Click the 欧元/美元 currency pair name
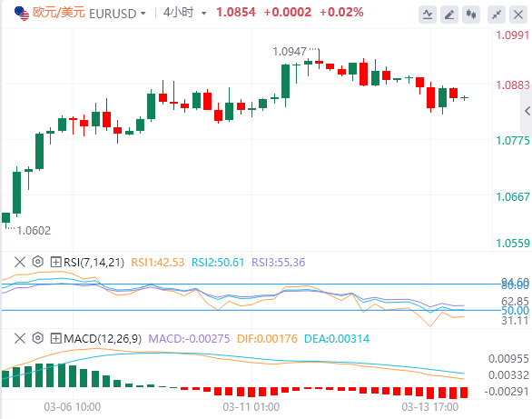Screen dimensions: 532x419 (x=59, y=13)
